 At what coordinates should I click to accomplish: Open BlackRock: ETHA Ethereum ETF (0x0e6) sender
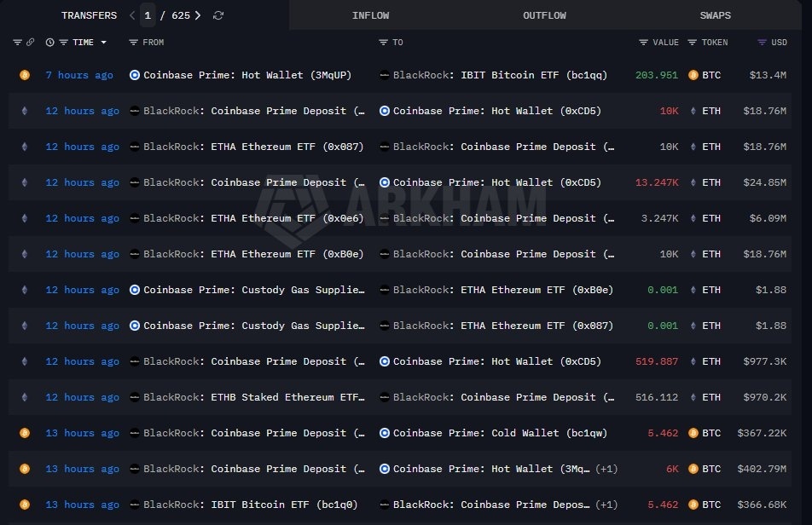254,218
